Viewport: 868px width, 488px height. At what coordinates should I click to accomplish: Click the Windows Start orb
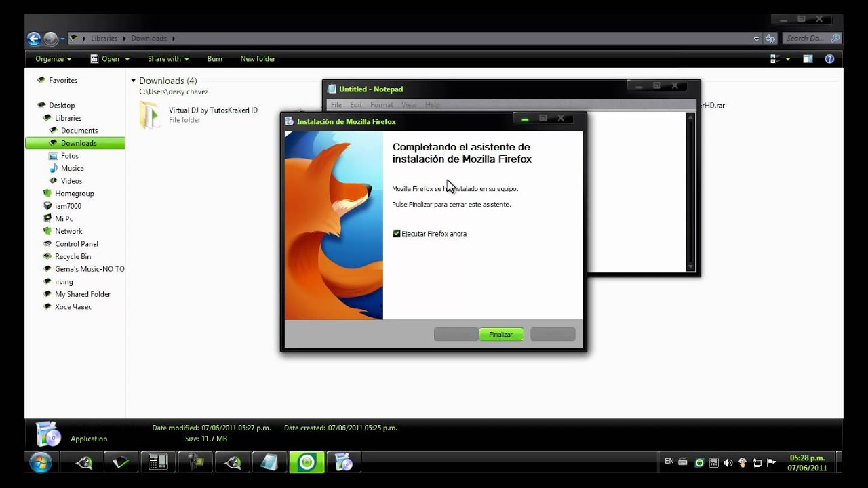(40, 462)
